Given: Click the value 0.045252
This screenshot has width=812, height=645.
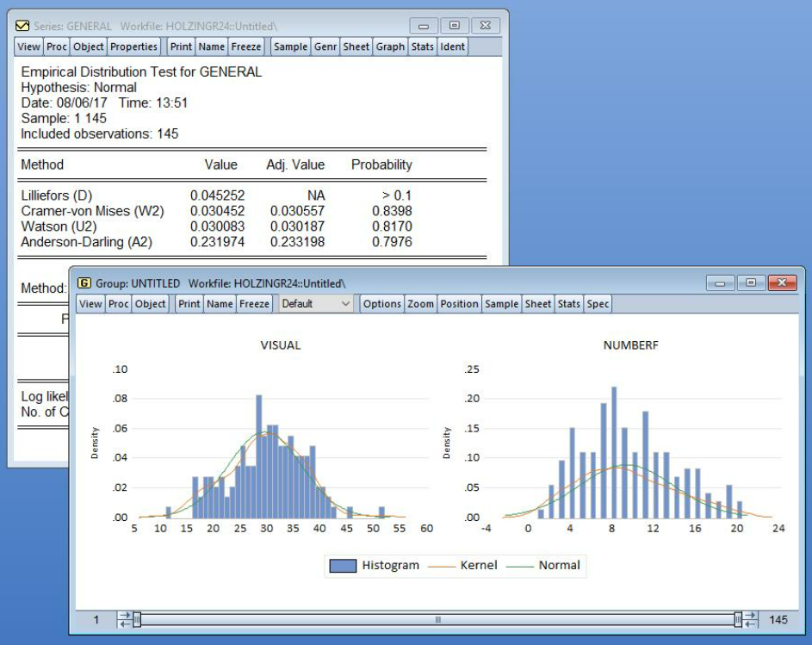Looking at the screenshot, I should tap(217, 195).
